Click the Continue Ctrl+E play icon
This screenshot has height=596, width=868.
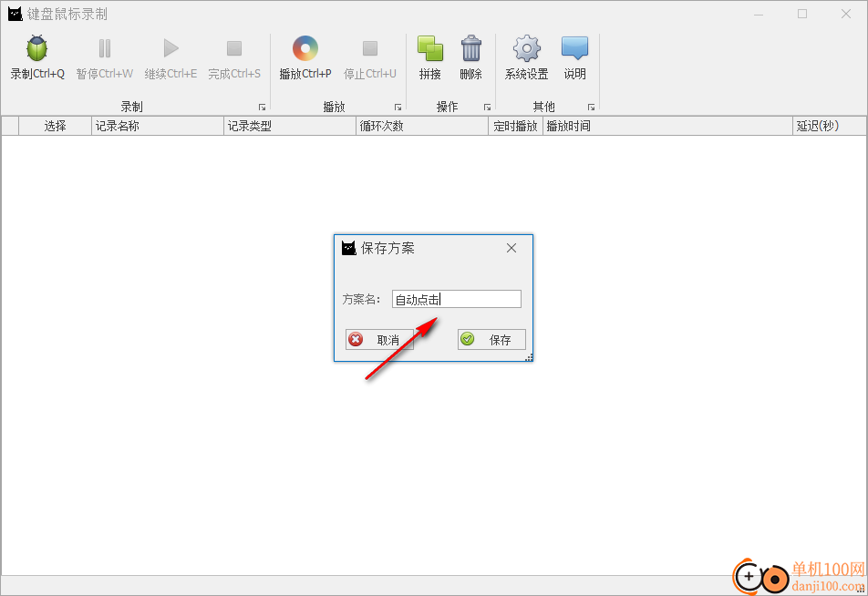point(171,48)
